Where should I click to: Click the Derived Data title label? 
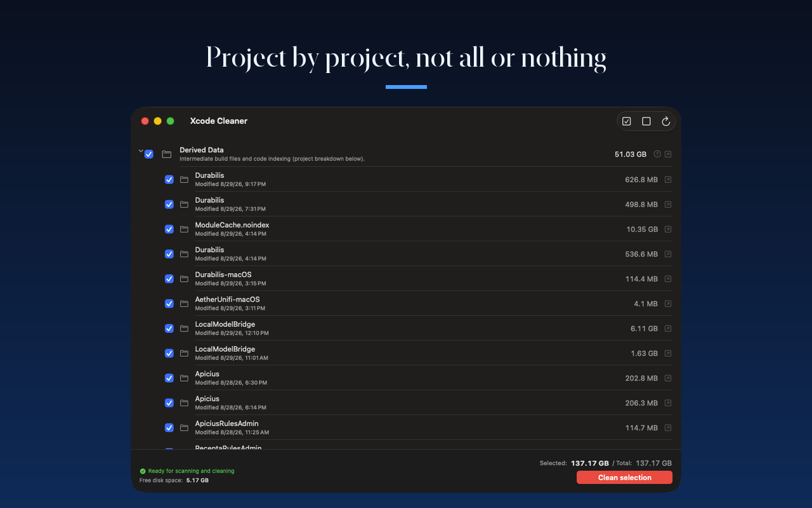click(202, 150)
